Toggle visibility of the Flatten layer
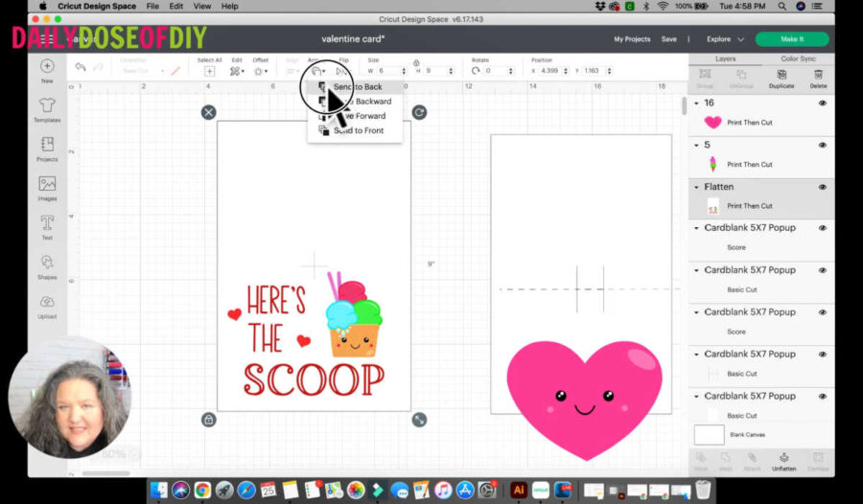Image resolution: width=863 pixels, height=504 pixels. point(823,187)
